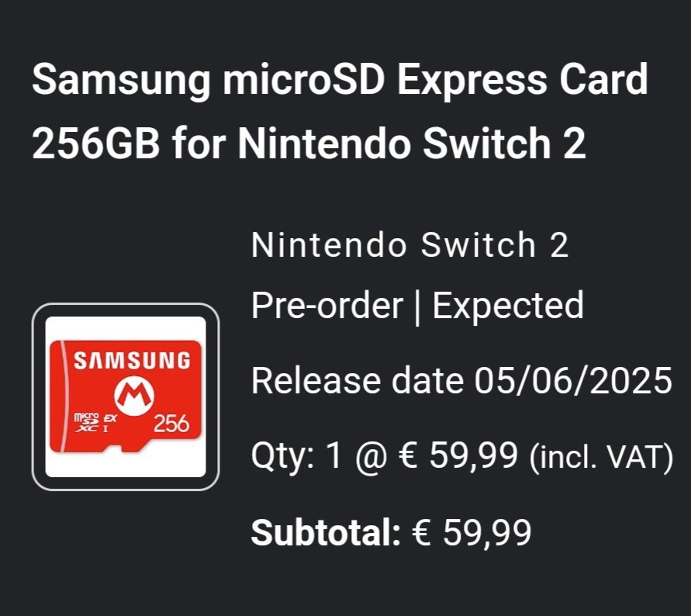This screenshot has height=616, width=691.
Task: Click the red Samsung microSD card thumbnail
Action: (x=126, y=397)
